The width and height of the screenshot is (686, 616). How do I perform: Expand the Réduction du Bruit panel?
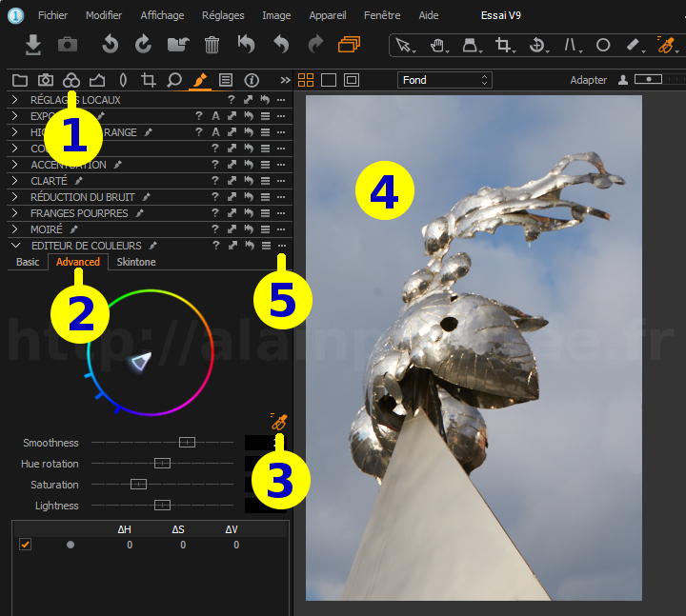pos(15,197)
